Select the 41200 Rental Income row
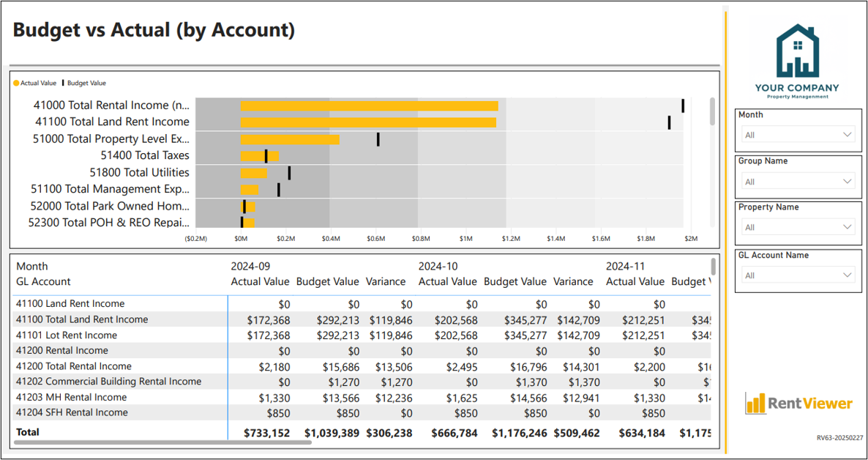868x460 pixels. 362,350
